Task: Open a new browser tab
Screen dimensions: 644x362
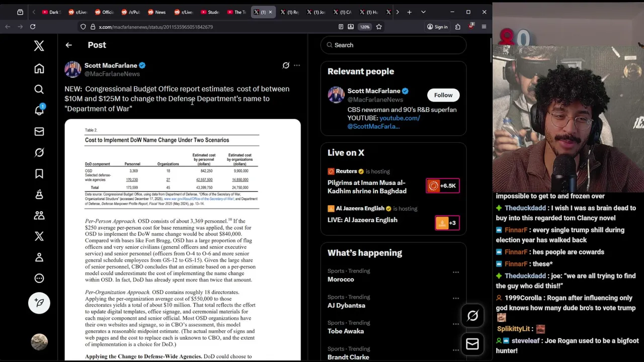Action: (410, 12)
